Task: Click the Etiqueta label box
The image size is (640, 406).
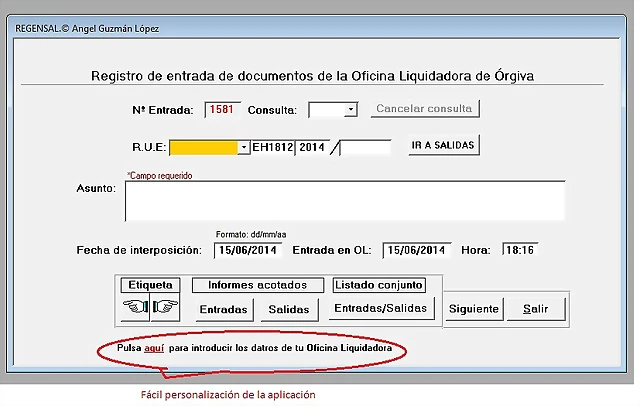Action: [150, 285]
